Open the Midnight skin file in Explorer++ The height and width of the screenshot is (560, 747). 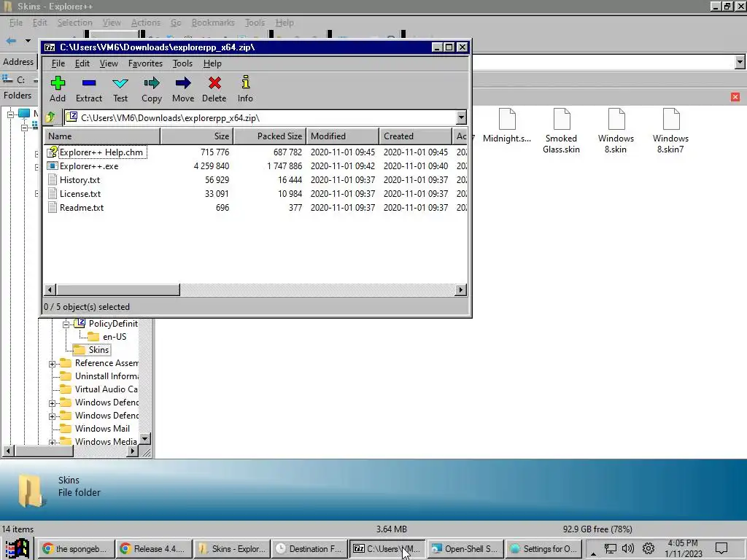(x=507, y=126)
